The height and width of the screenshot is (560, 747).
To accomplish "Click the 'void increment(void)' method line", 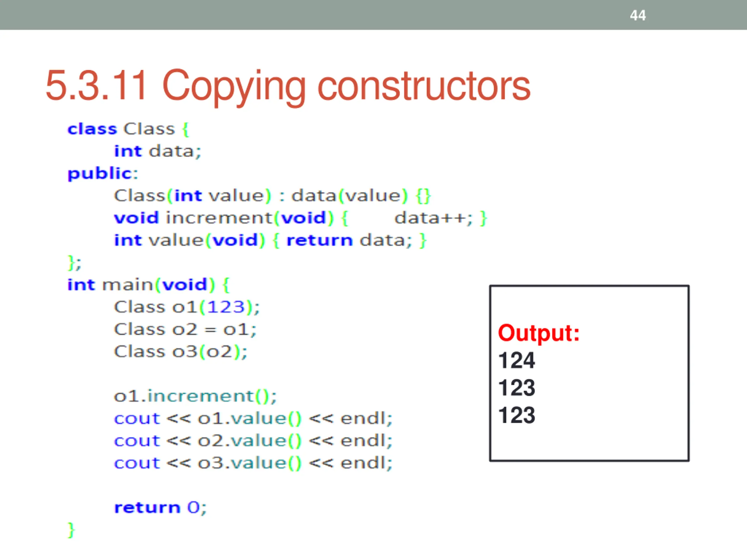I will [301, 218].
